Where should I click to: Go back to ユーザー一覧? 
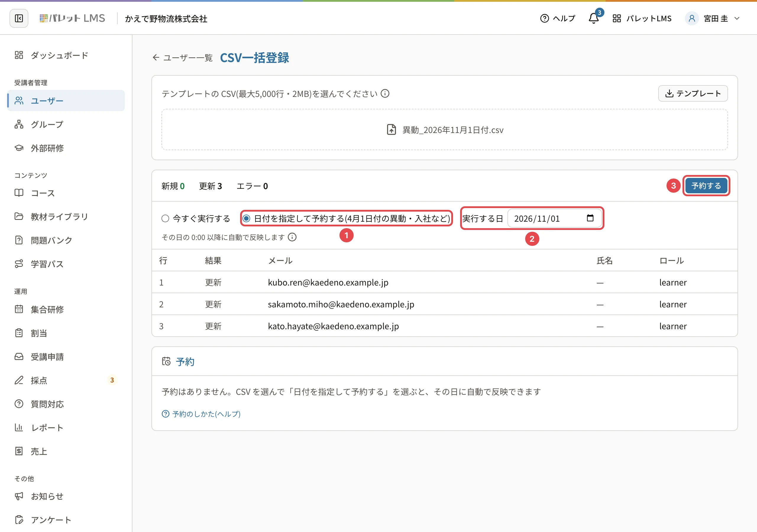pyautogui.click(x=182, y=58)
